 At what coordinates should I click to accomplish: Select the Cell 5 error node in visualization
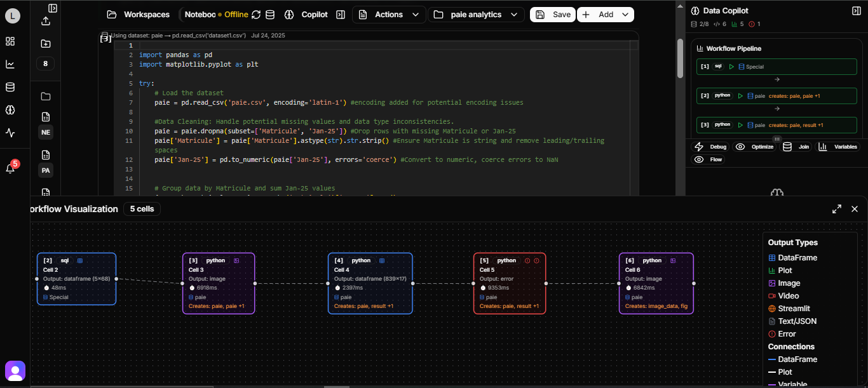[510, 283]
